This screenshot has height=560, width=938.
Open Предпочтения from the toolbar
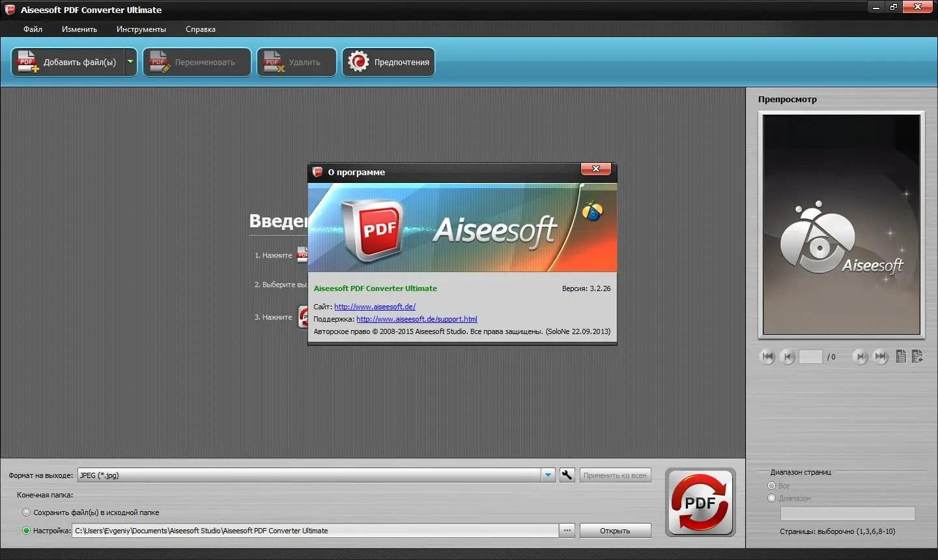pyautogui.click(x=388, y=62)
